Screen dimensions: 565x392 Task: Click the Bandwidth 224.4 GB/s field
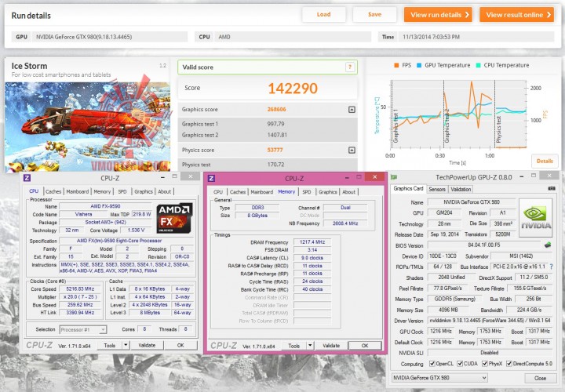click(x=529, y=310)
